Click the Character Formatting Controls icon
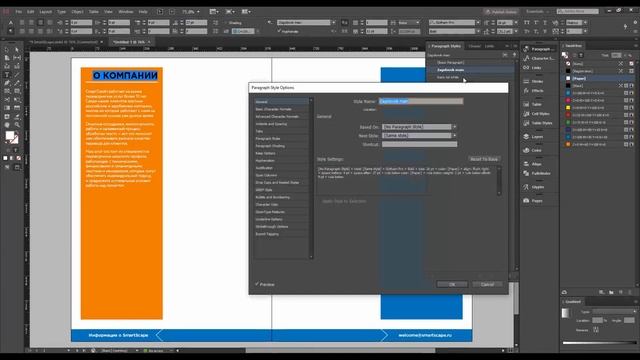The height and width of the screenshot is (360, 640). [x=11, y=23]
